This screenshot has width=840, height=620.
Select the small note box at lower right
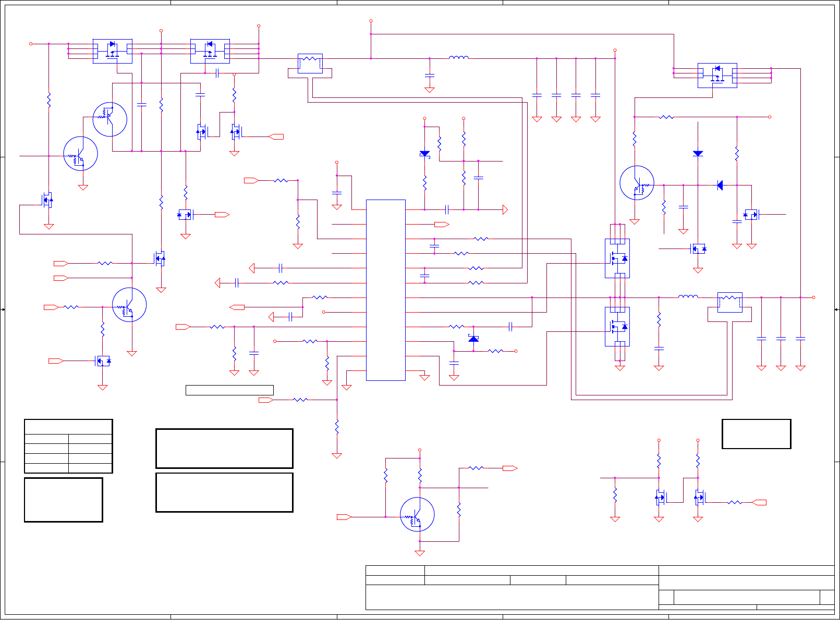(x=757, y=433)
